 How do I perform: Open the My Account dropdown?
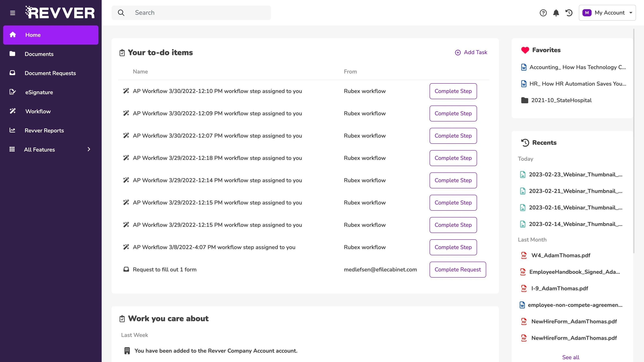607,13
